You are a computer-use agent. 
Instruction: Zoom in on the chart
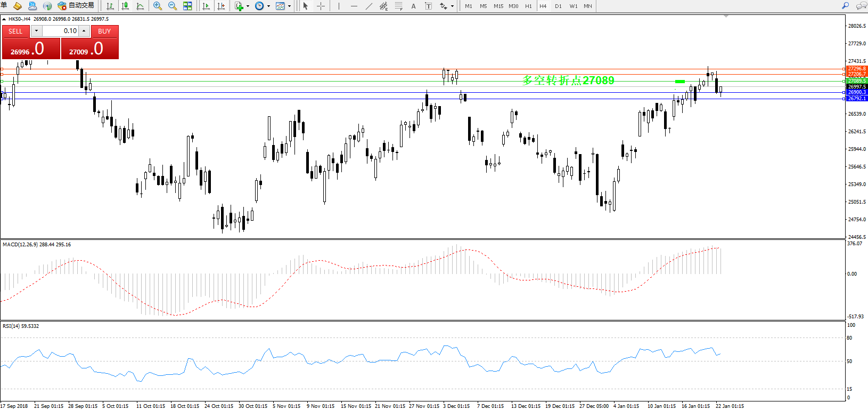(158, 6)
